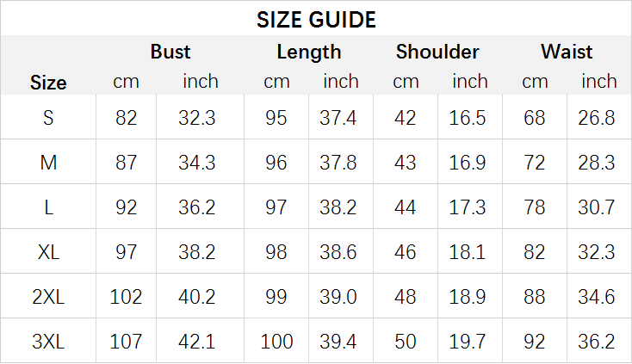Screen dimensions: 632x364
Task: Select the M size row label
Action: point(48,163)
